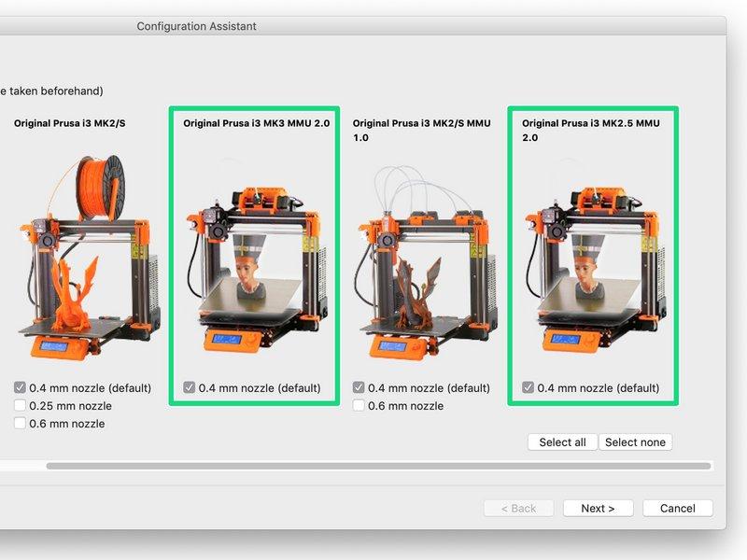Image resolution: width=747 pixels, height=560 pixels.
Task: Toggle MK2.5 MMU 2.0 0.4 mm nozzle
Action: (528, 387)
